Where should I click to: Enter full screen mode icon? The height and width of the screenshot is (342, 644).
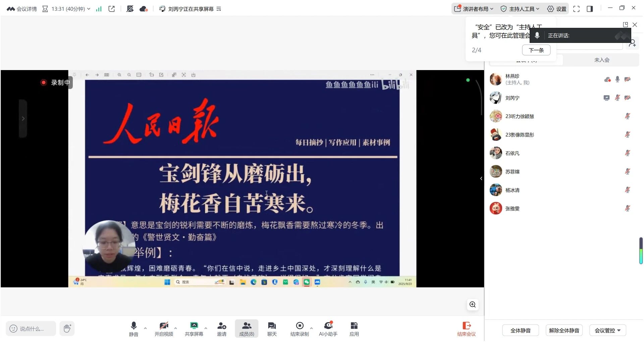pyautogui.click(x=576, y=9)
